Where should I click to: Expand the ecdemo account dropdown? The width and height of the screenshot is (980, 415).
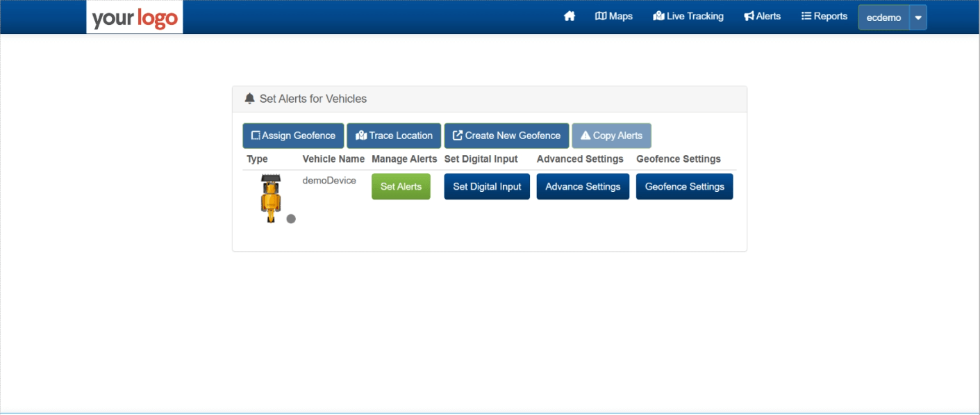[917, 17]
